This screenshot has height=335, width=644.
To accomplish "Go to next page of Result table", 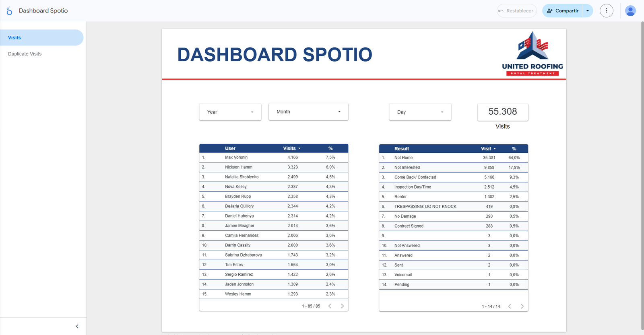I will tap(522, 306).
